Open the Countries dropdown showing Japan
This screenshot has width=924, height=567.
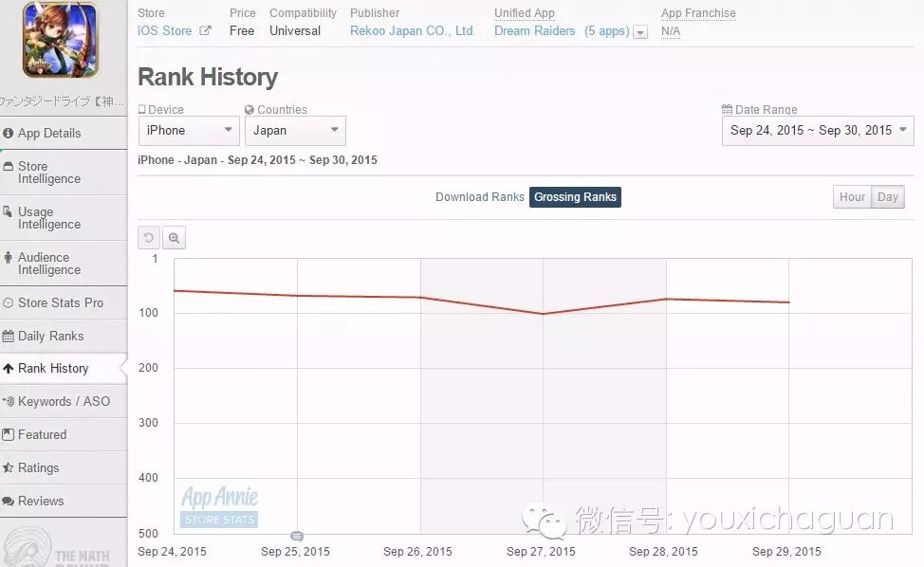[294, 130]
